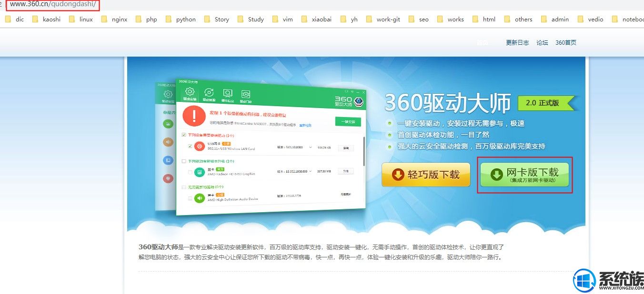Screen dimensions: 644x294
Task: Expand the work-git bookmark folder
Action: (383, 20)
